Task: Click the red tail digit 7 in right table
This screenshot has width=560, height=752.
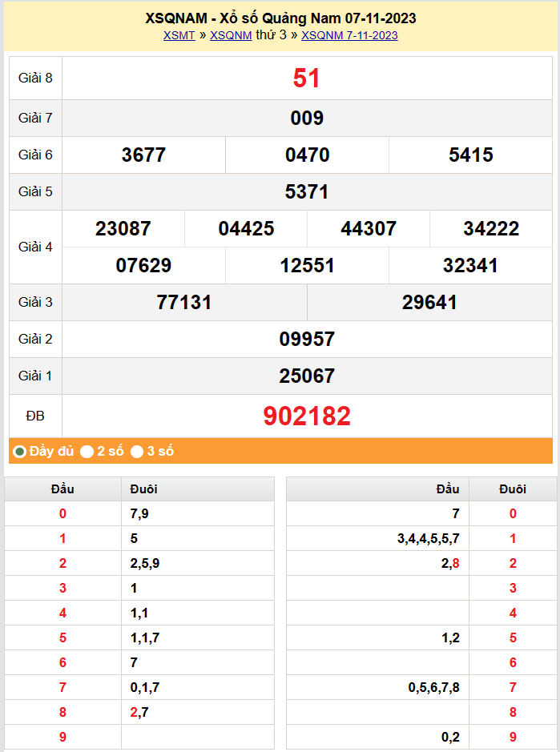Action: point(513,687)
